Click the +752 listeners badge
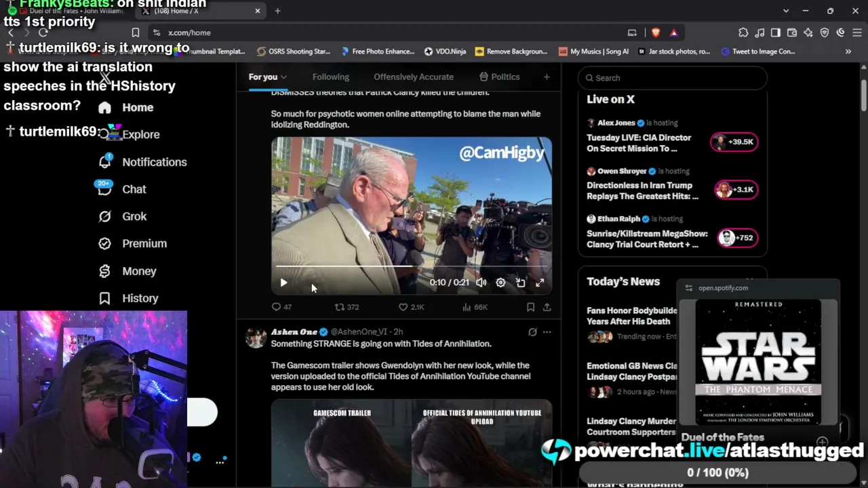Image resolution: width=868 pixels, height=488 pixels. (x=738, y=238)
